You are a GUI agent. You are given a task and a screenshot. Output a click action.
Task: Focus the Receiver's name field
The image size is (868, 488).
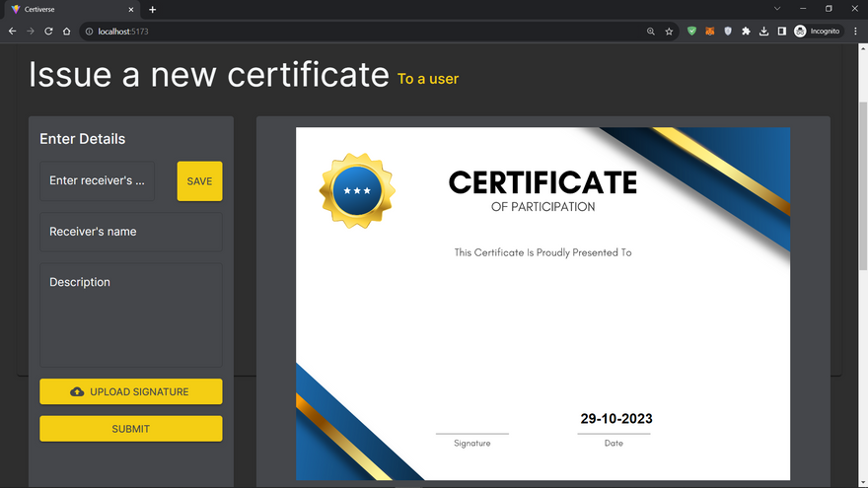[130, 232]
